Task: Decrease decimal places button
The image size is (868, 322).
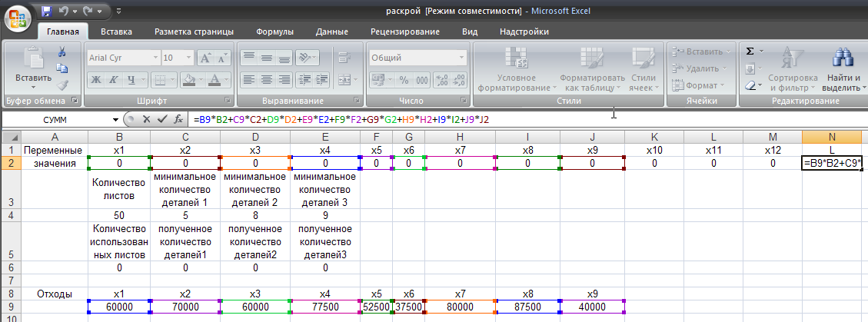Action: (460, 80)
